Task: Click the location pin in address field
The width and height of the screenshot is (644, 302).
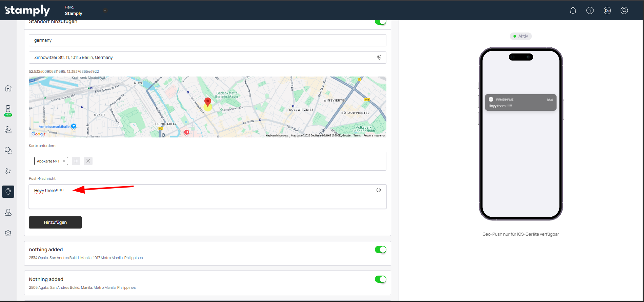Action: pyautogui.click(x=379, y=58)
